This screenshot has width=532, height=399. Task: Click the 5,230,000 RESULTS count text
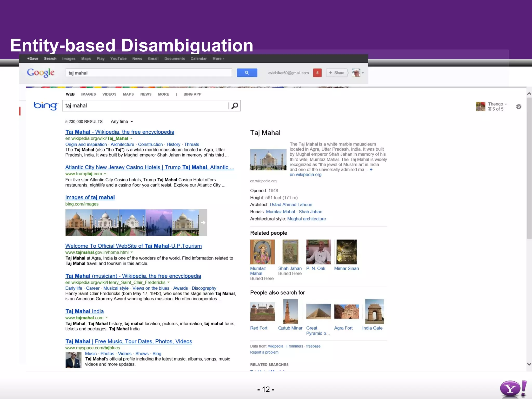click(84, 122)
